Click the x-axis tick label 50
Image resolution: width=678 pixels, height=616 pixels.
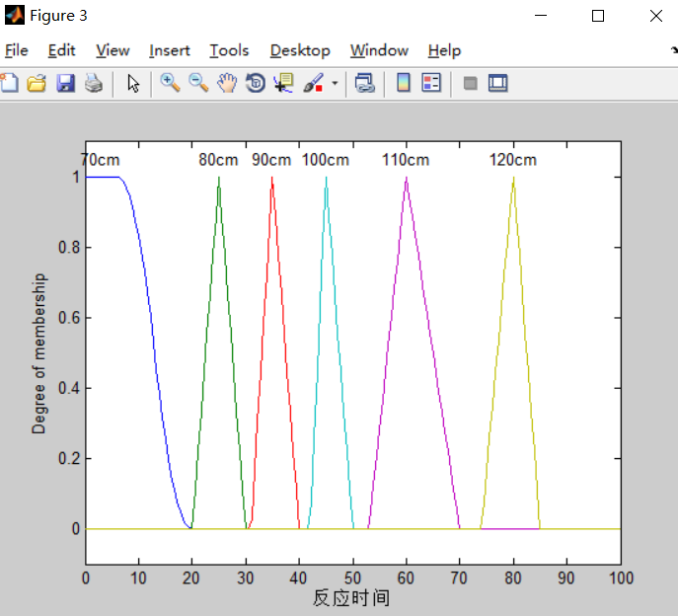tap(353, 577)
